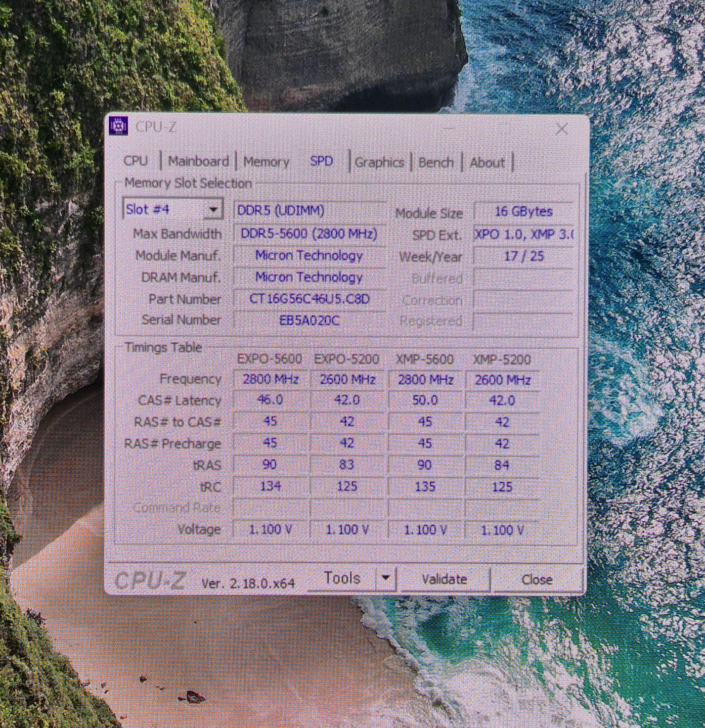Open the Bench tab
The height and width of the screenshot is (728, 705).
pyautogui.click(x=436, y=163)
